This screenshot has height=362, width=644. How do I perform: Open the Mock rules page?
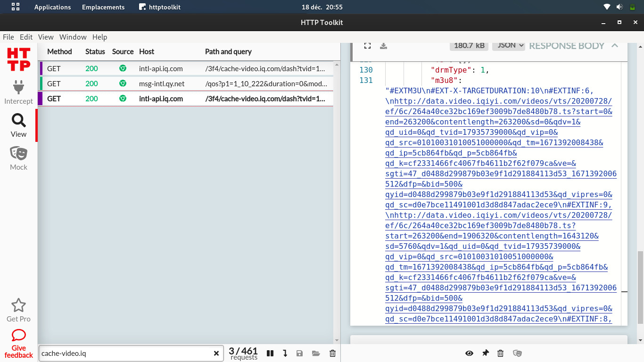coord(18,158)
